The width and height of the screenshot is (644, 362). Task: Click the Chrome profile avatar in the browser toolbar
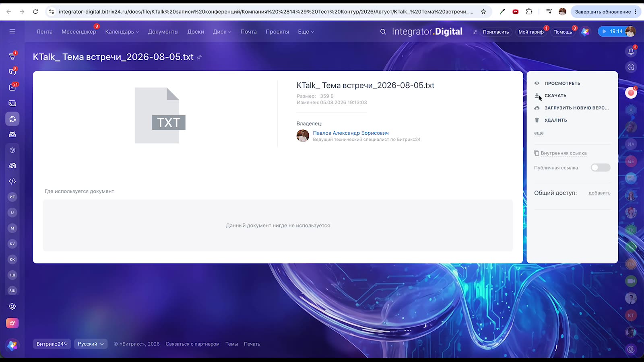[x=562, y=12]
